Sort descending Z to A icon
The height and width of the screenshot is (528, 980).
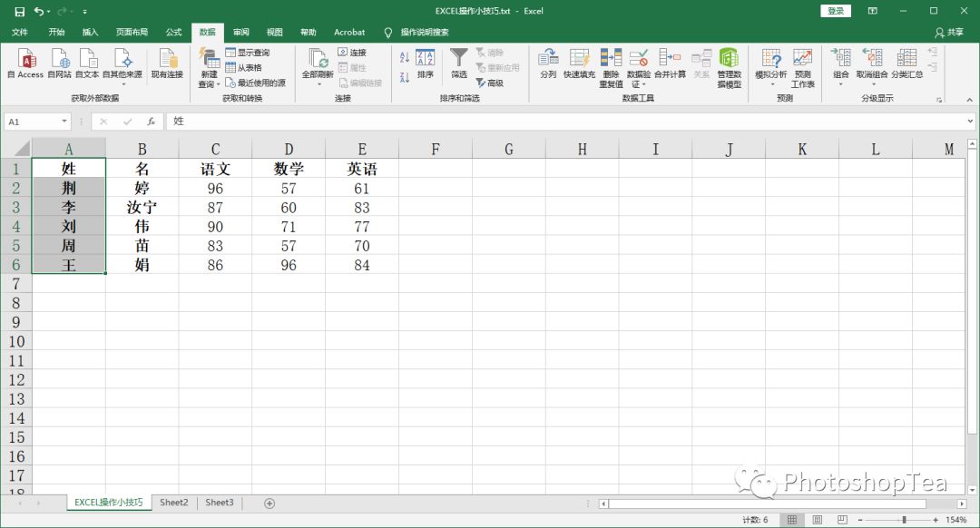pyautogui.click(x=405, y=77)
